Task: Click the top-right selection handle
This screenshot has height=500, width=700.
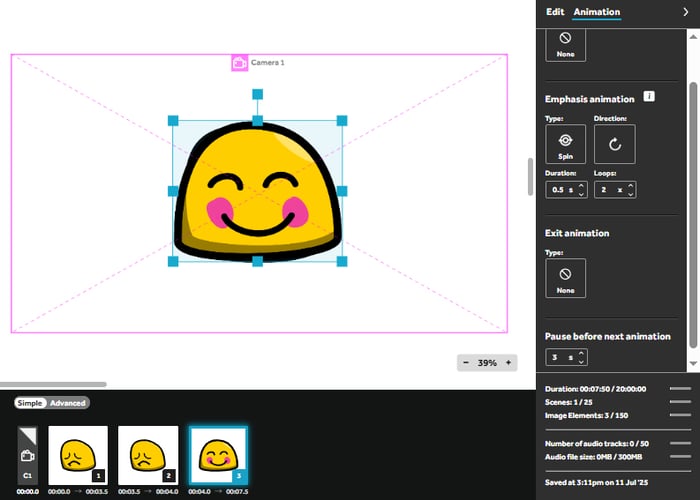Action: click(342, 121)
